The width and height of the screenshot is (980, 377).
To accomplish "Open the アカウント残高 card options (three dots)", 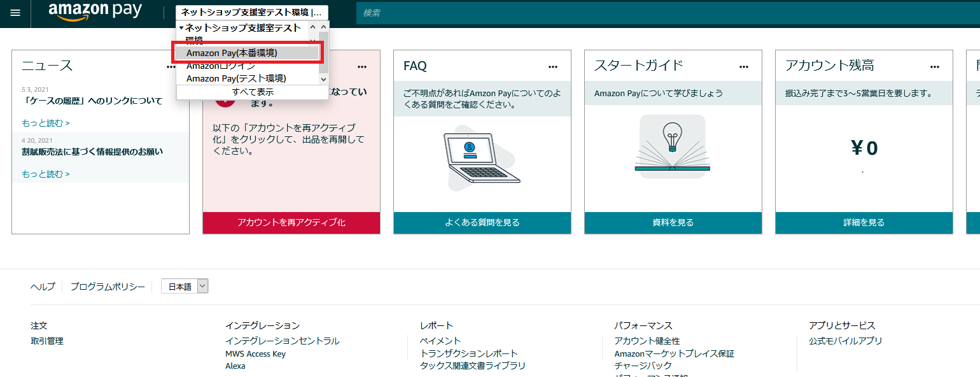I will click(935, 66).
